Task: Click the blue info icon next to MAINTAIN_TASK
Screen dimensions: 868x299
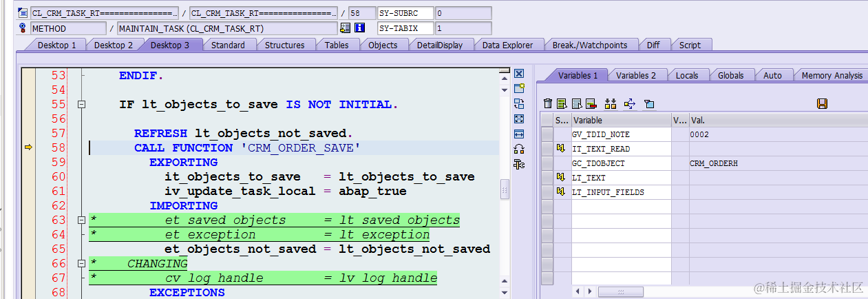Action: (x=359, y=28)
